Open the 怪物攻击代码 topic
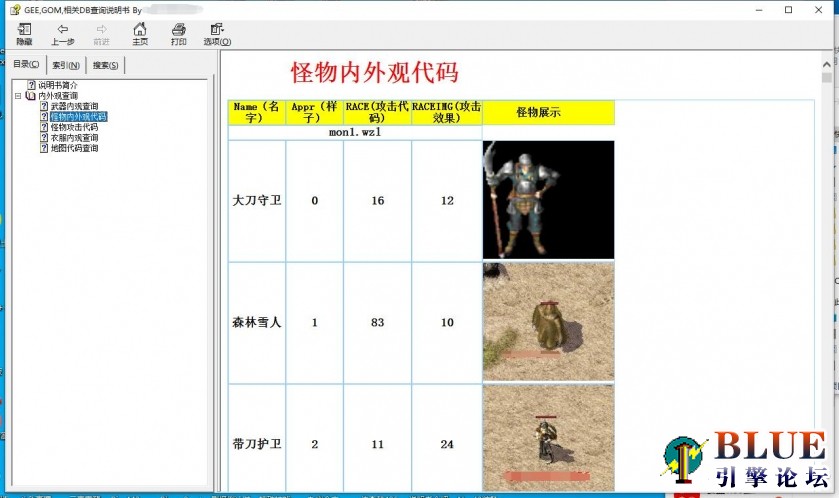The width and height of the screenshot is (839, 498). click(x=74, y=127)
